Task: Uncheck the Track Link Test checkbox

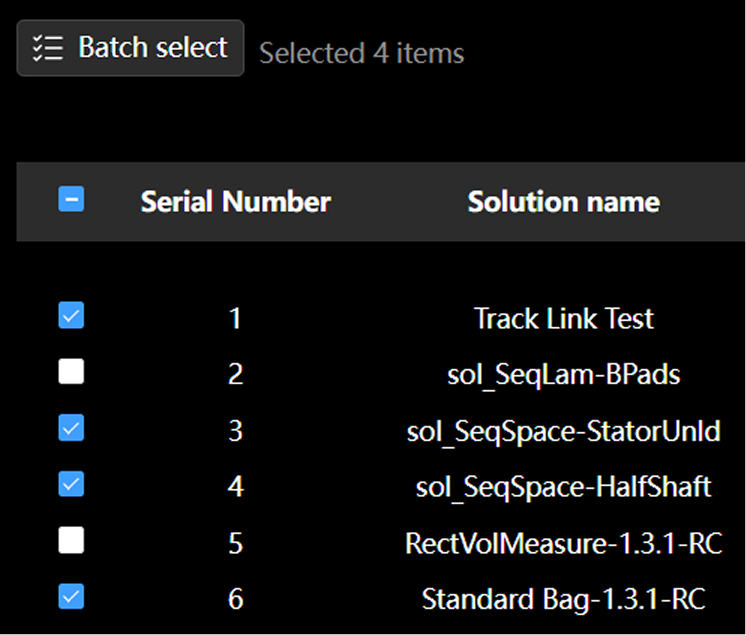Action: coord(71,317)
